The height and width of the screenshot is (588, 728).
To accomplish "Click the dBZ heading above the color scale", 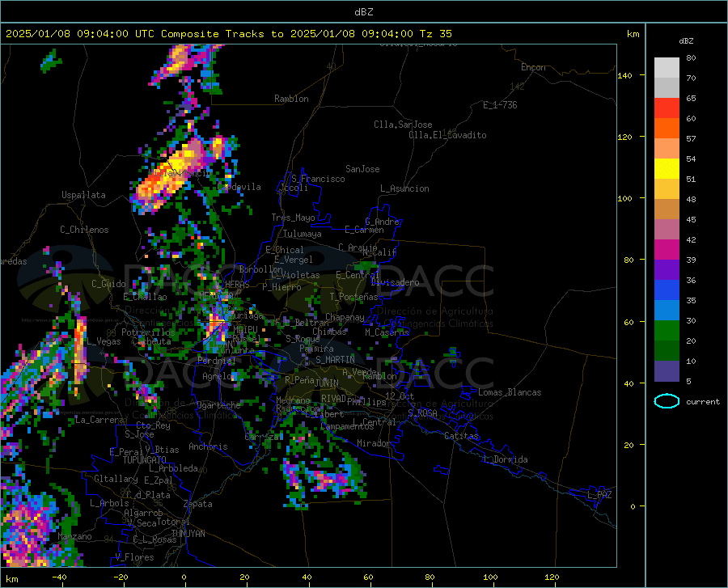I will (686, 40).
